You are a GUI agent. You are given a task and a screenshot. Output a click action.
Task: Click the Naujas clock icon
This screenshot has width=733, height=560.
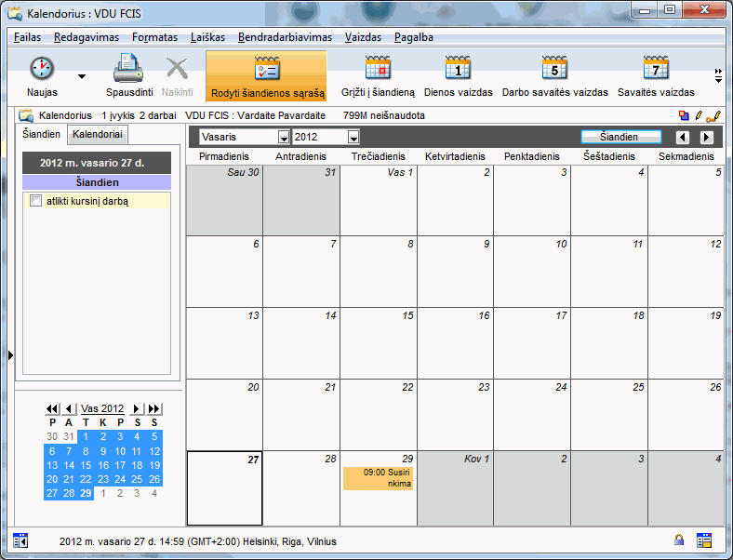click(x=42, y=70)
